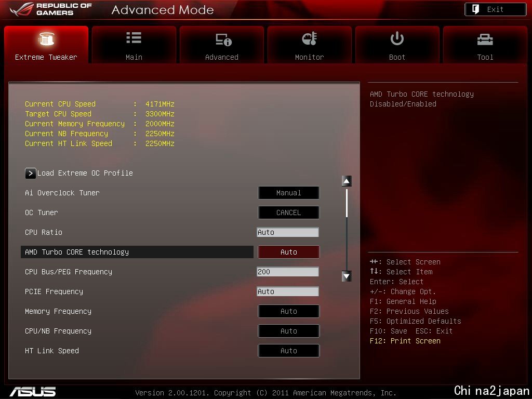Image resolution: width=532 pixels, height=399 pixels.
Task: Click the Current Memory Frequency value 2000MHz
Action: [x=160, y=124]
